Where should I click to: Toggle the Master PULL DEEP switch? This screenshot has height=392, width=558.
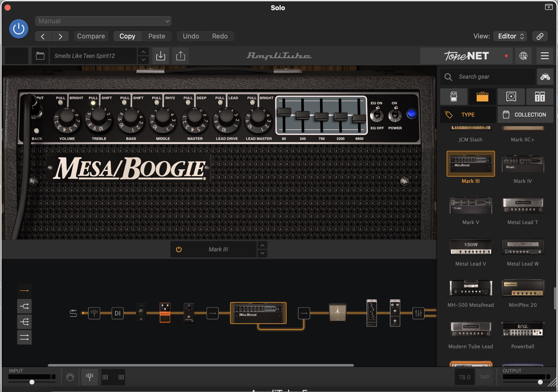pyautogui.click(x=188, y=102)
